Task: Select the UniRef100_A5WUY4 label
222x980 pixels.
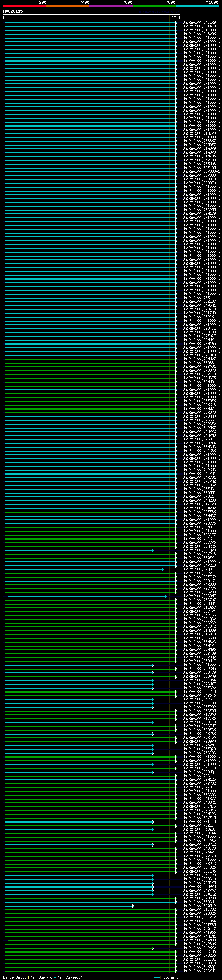Action: point(199,340)
